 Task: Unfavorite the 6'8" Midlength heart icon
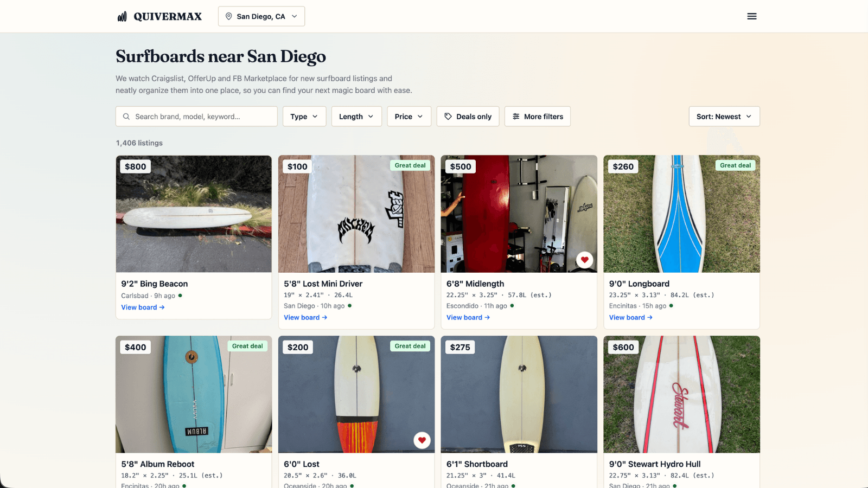point(584,260)
